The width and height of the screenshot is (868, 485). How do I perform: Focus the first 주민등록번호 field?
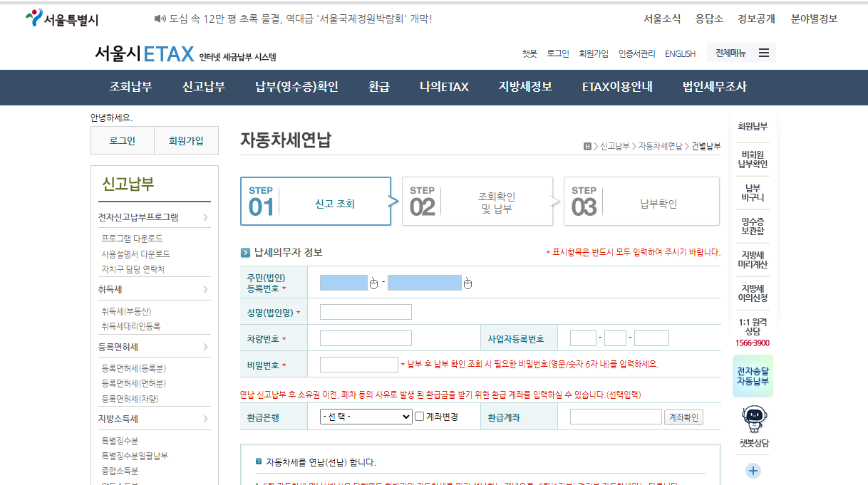coord(343,283)
